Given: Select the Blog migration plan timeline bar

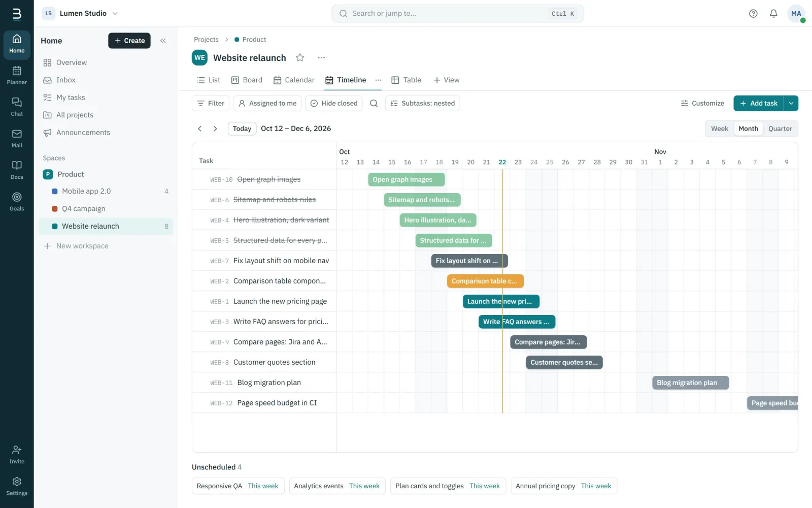Looking at the screenshot, I should (x=691, y=383).
